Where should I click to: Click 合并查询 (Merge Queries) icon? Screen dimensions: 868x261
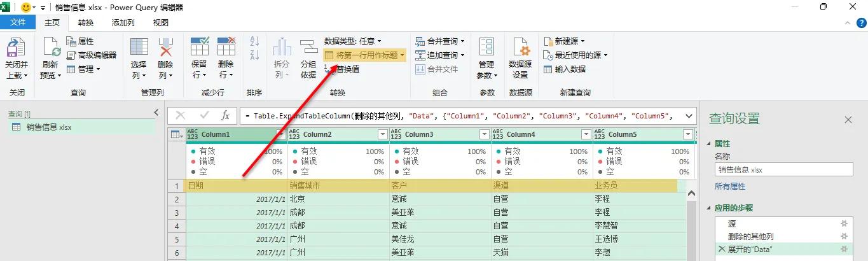[420, 41]
